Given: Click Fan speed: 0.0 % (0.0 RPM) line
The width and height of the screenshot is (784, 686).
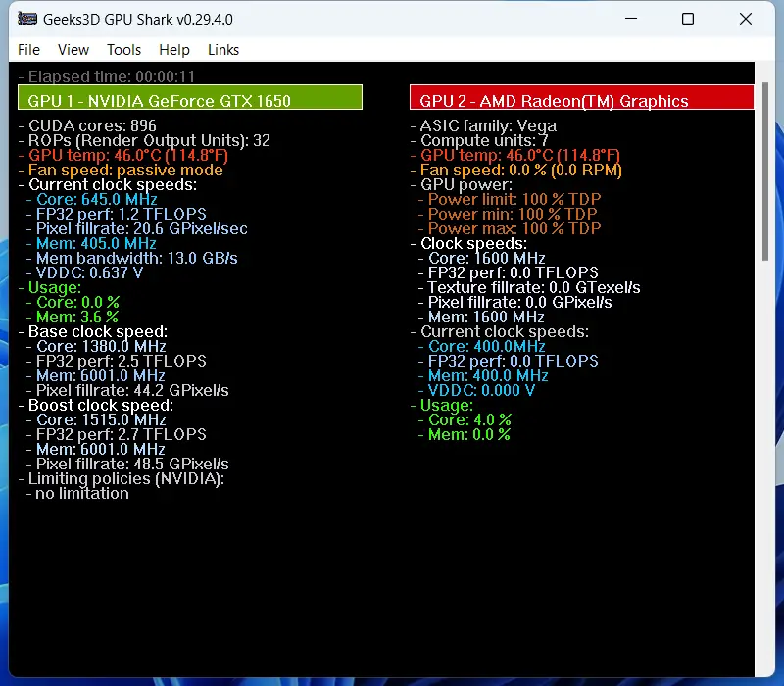Looking at the screenshot, I should pyautogui.click(x=516, y=170).
